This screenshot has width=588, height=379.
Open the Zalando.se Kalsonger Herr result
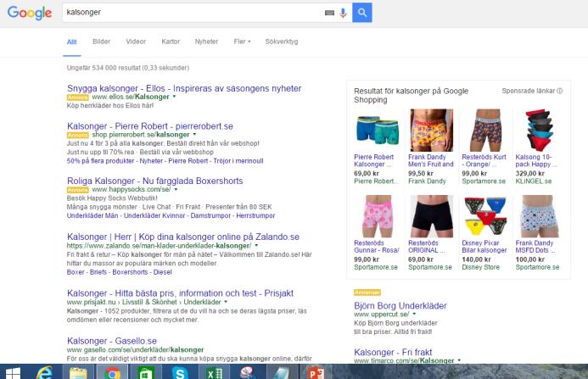(183, 237)
